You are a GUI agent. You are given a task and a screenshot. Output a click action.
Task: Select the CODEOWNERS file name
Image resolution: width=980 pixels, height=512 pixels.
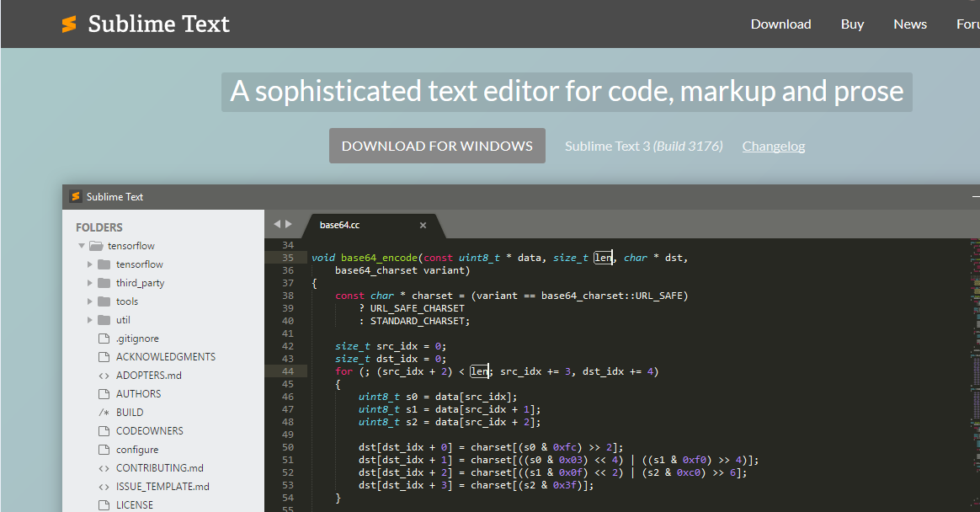click(x=149, y=430)
